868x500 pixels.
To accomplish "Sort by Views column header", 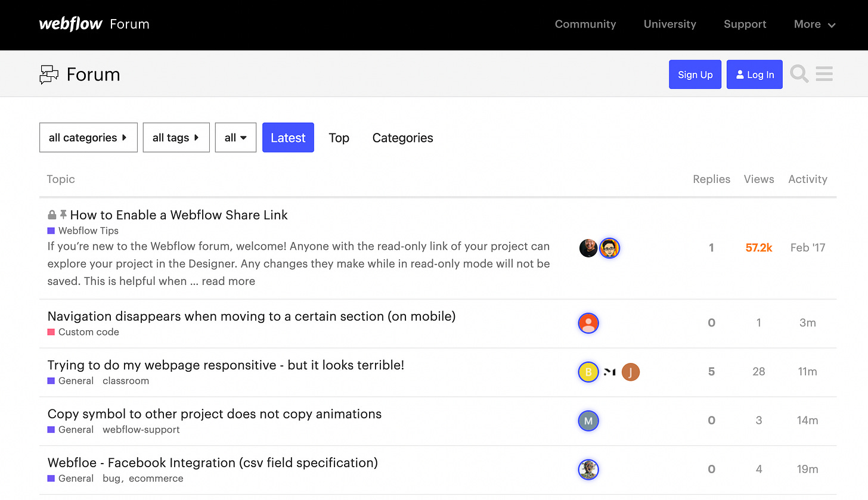I will click(x=759, y=179).
